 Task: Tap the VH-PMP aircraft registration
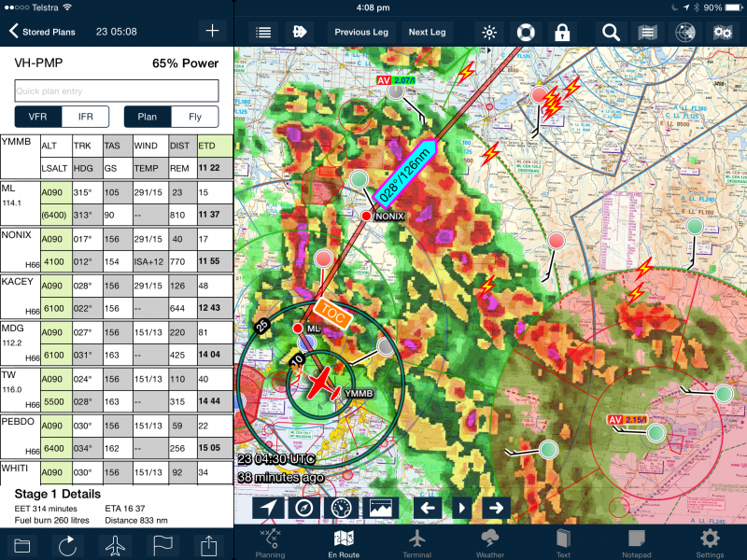pos(38,63)
